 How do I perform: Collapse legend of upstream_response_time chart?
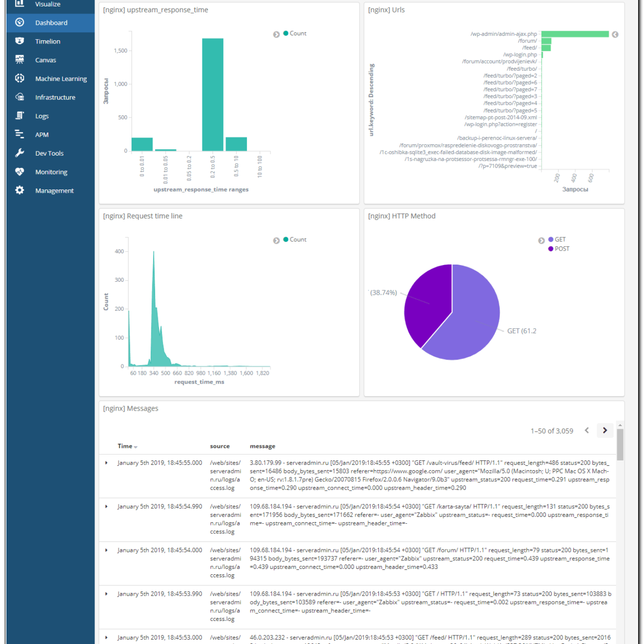pos(276,34)
